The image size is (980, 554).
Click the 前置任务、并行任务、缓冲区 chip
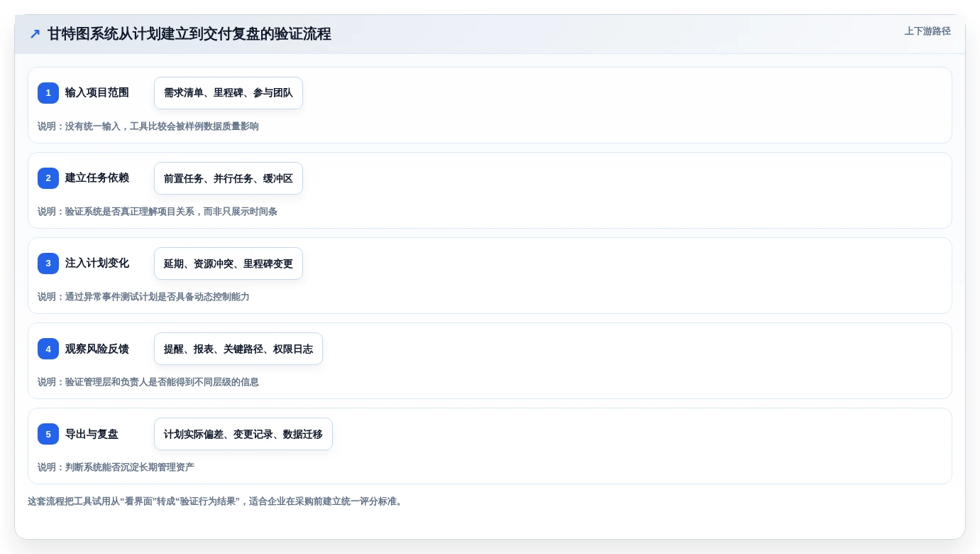229,178
